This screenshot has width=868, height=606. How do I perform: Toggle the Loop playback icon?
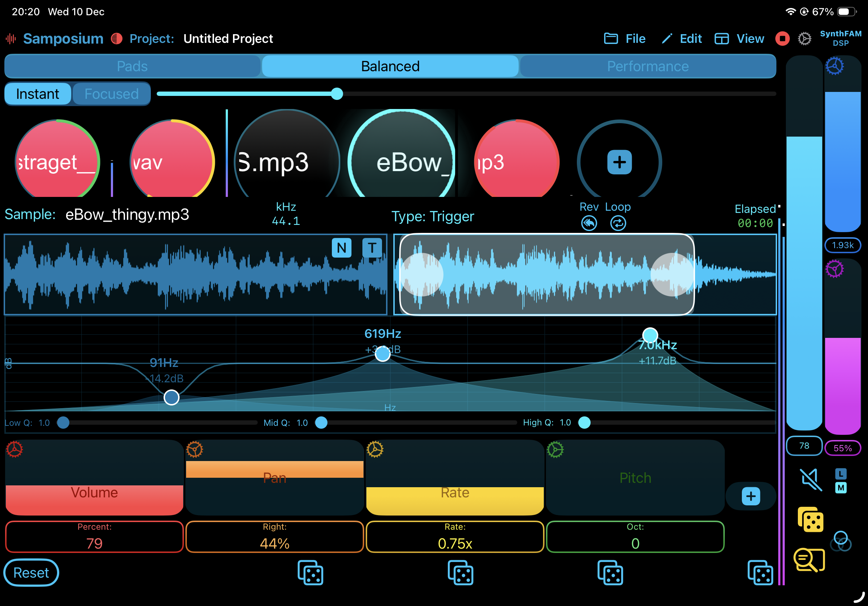618,223
